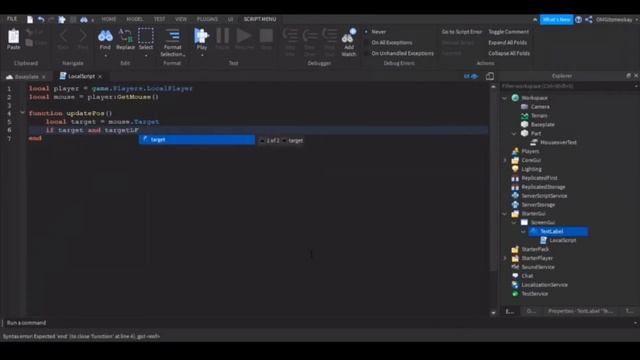The width and height of the screenshot is (640, 360).
Task: Click Toggle Comment action
Action: click(508, 31)
